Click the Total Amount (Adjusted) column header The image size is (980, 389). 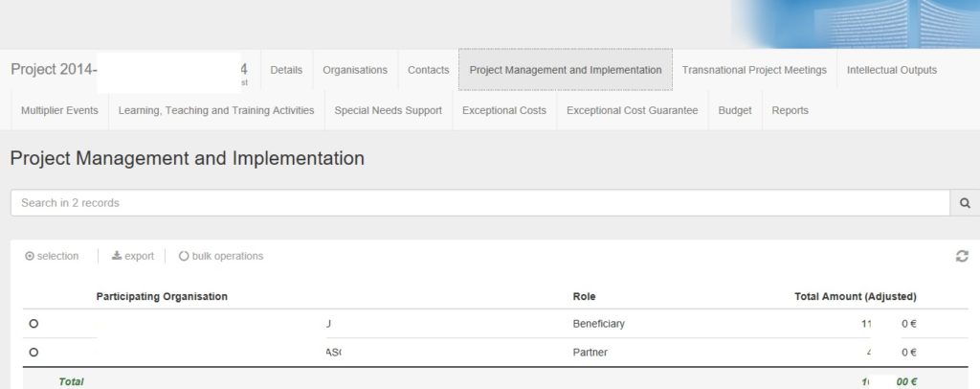[855, 296]
